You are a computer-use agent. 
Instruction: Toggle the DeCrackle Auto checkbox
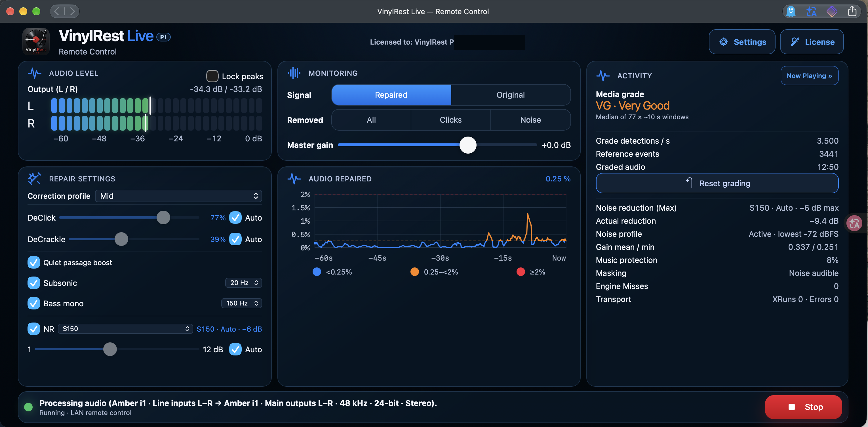pyautogui.click(x=235, y=239)
